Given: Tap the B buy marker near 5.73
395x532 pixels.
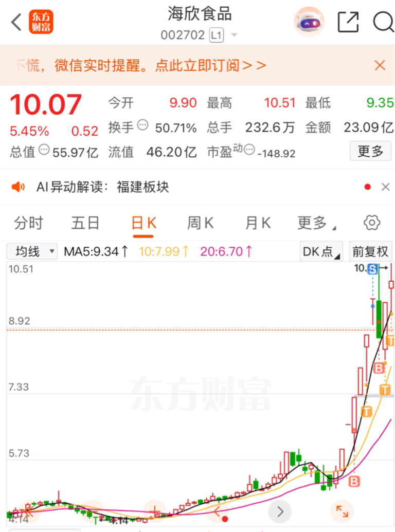Looking at the screenshot, I should coord(354,481).
